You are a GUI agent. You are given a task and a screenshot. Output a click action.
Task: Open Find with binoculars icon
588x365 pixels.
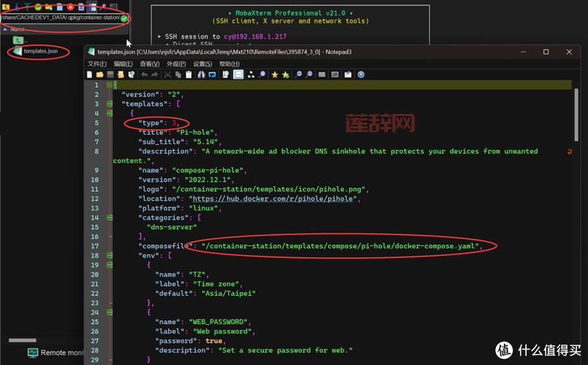click(x=201, y=74)
